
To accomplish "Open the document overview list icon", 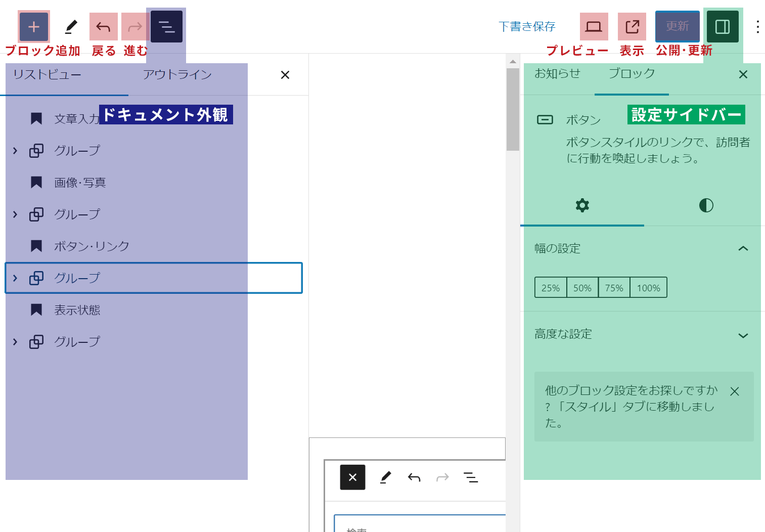I will (x=166, y=27).
